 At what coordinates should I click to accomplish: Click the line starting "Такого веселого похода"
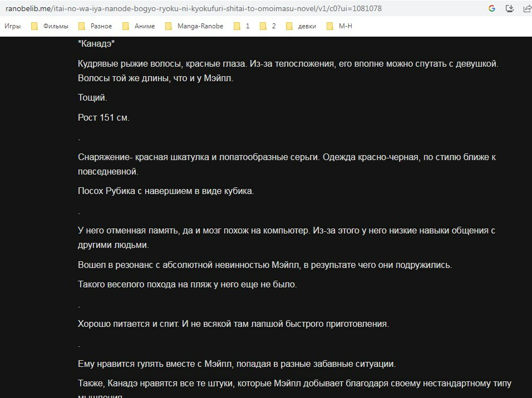(188, 285)
